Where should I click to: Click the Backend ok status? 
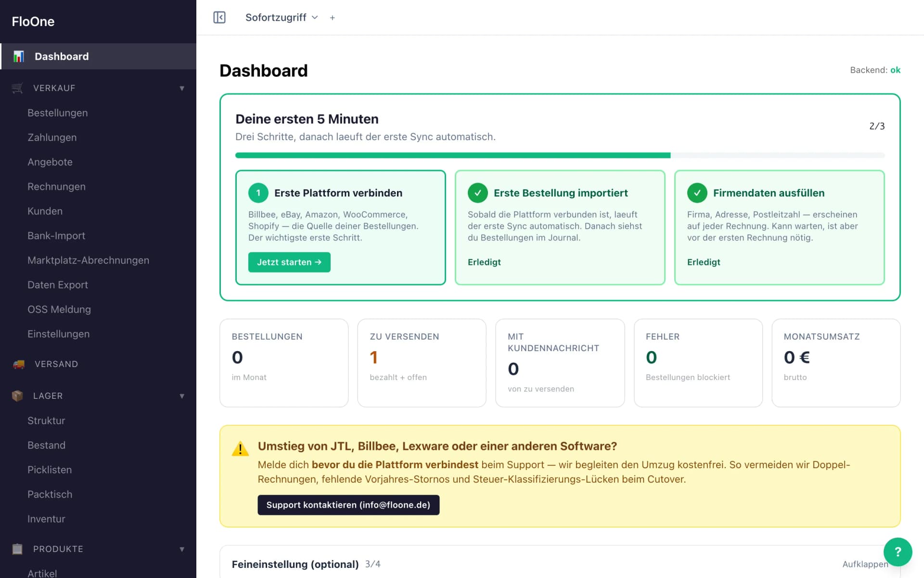(875, 70)
